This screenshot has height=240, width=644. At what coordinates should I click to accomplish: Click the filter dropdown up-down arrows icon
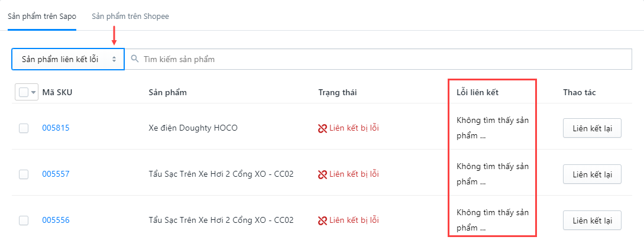click(x=114, y=60)
